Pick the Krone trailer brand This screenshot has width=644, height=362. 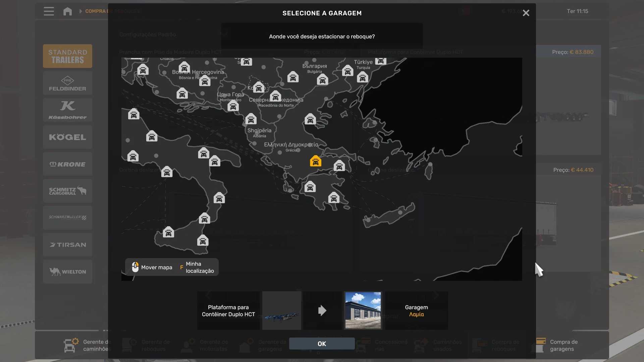pyautogui.click(x=67, y=164)
